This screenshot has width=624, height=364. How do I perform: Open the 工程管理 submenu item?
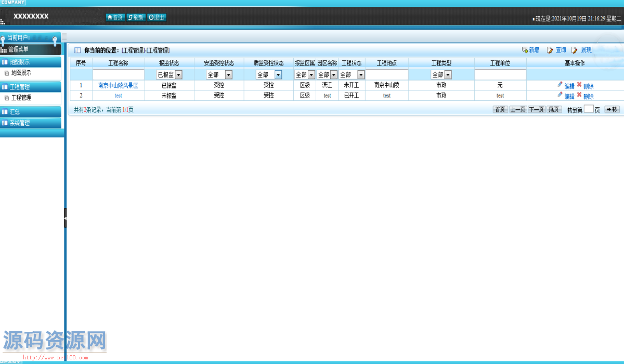point(21,98)
